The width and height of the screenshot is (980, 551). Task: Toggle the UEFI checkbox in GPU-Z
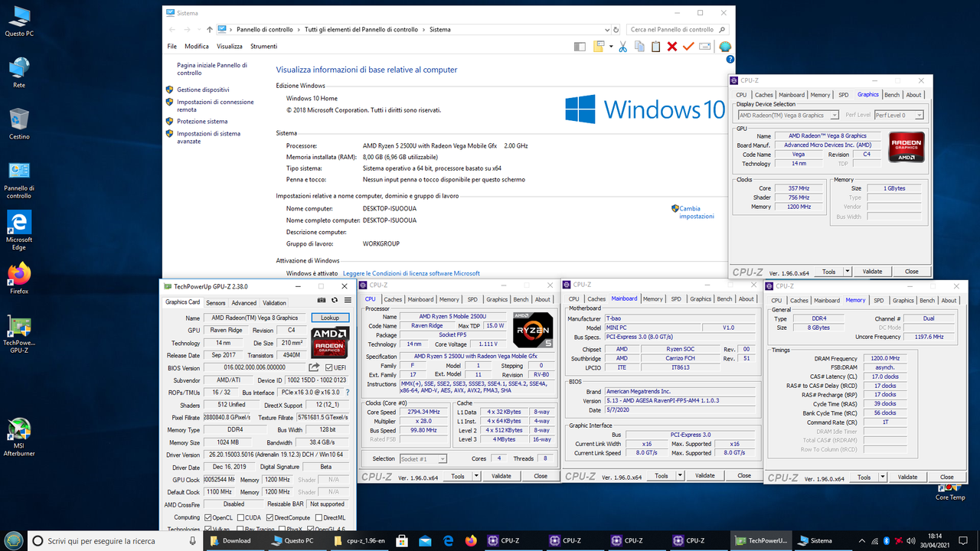tap(329, 368)
